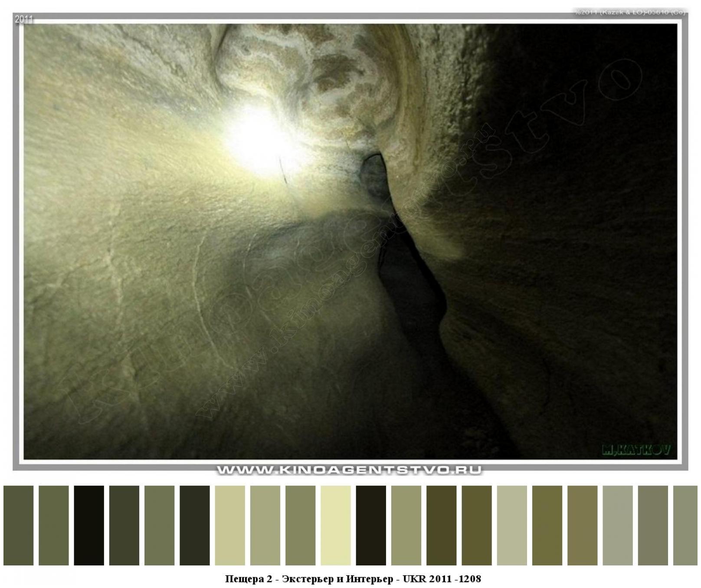Pick the nineteenth palette swatch from the left
This screenshot has width=701, height=588.
point(653,525)
